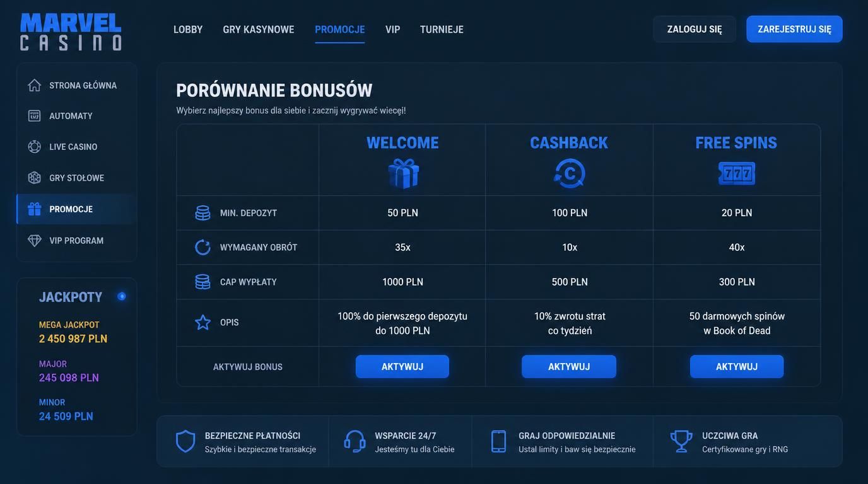Click the Welcome bonus gift box icon
Image resolution: width=868 pixels, height=484 pixels.
(403, 173)
